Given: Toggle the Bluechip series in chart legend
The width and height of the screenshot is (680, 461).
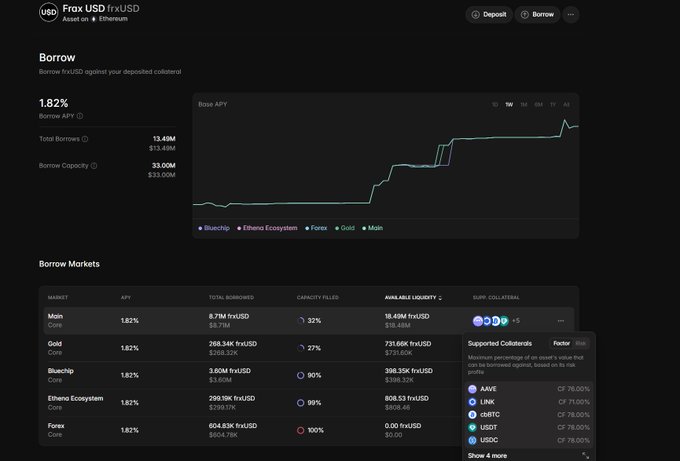Looking at the screenshot, I should (214, 228).
